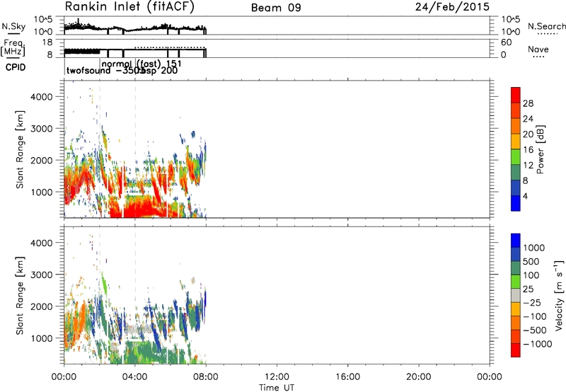Viewport: 566px width, 392px height.
Task: Click the '20:00' time axis tick label
Action: coord(418,377)
